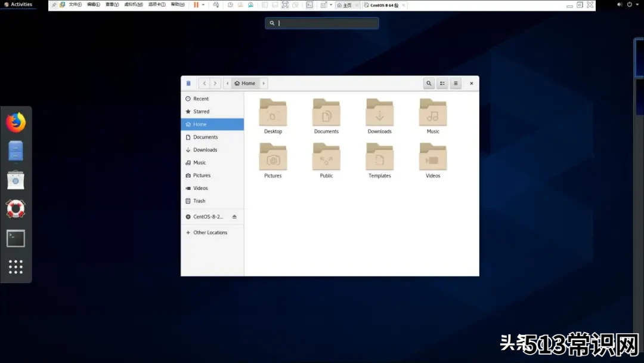Open the 查看 menu

[x=112, y=5]
